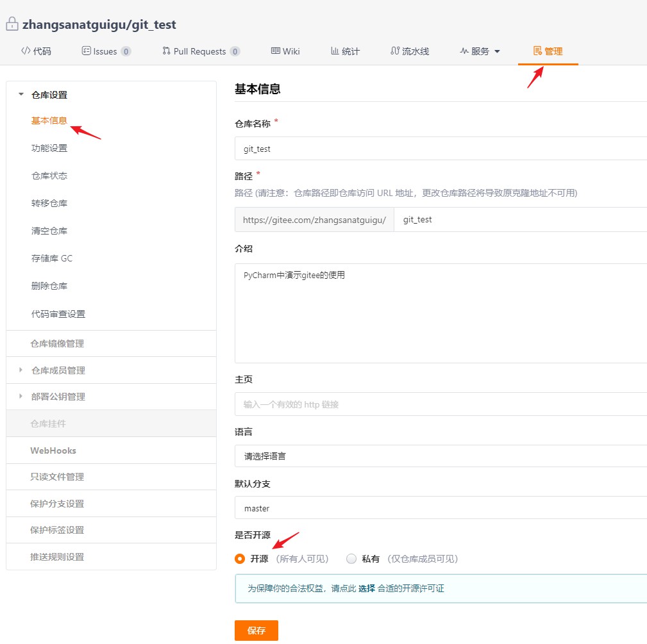Open 仓库镜像管理 in the sidebar
647x644 pixels.
coord(112,343)
